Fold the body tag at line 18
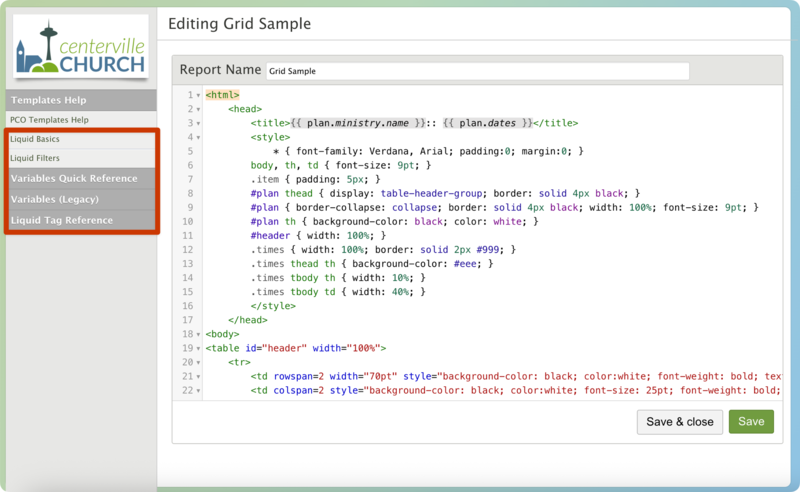 pyautogui.click(x=199, y=333)
